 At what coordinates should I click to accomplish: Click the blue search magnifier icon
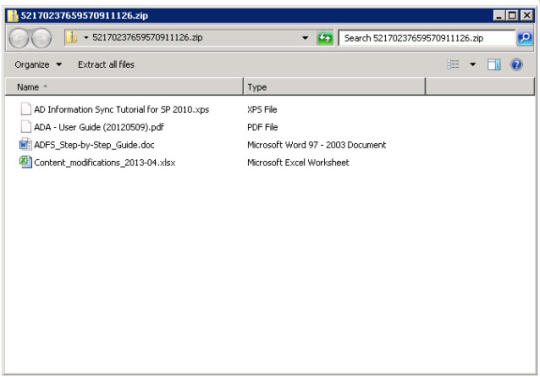525,38
